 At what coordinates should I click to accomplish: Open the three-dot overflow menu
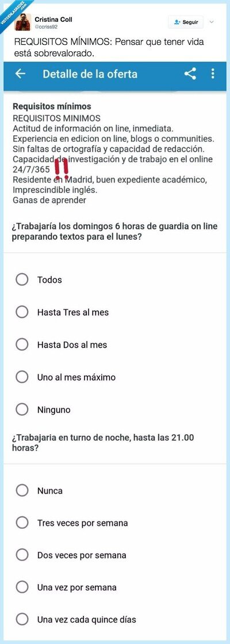[x=212, y=74]
